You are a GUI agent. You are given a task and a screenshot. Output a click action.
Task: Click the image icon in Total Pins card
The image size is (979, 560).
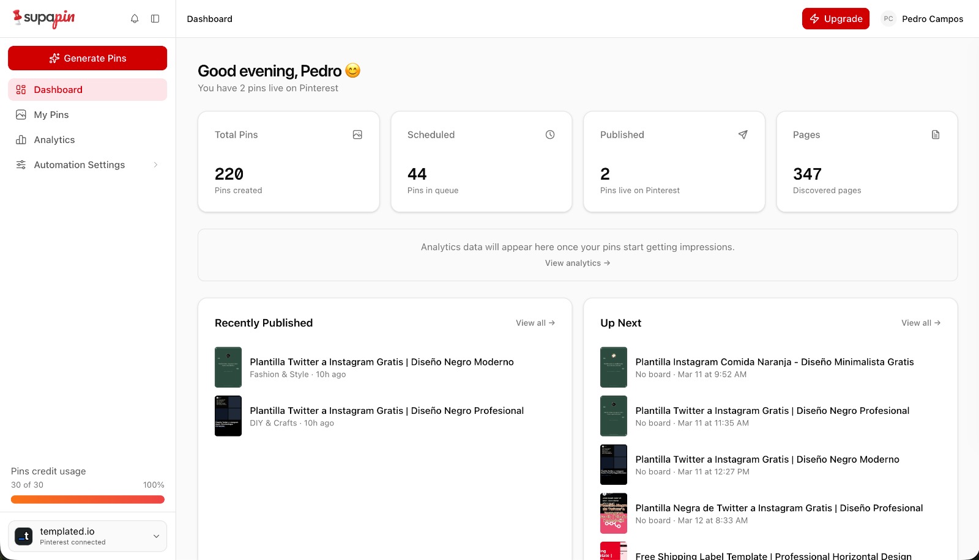[357, 134]
